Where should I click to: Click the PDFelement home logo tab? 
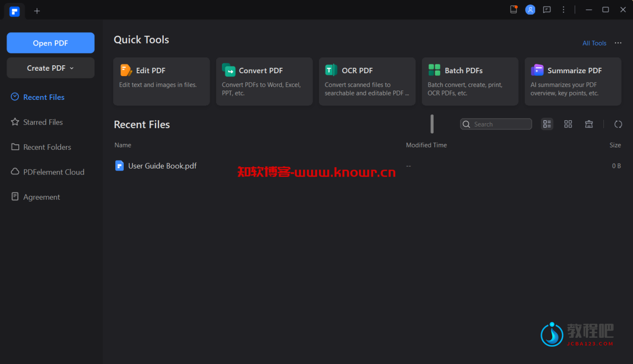pyautogui.click(x=14, y=11)
